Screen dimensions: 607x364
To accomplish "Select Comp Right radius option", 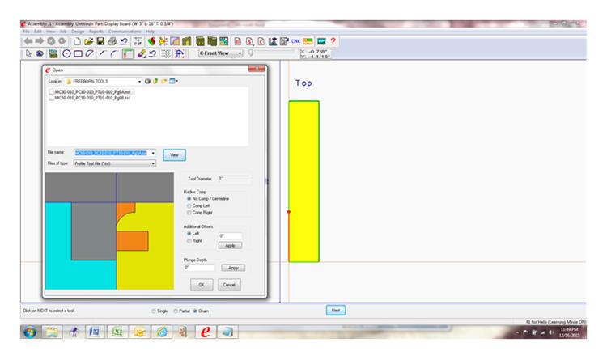I will [189, 213].
